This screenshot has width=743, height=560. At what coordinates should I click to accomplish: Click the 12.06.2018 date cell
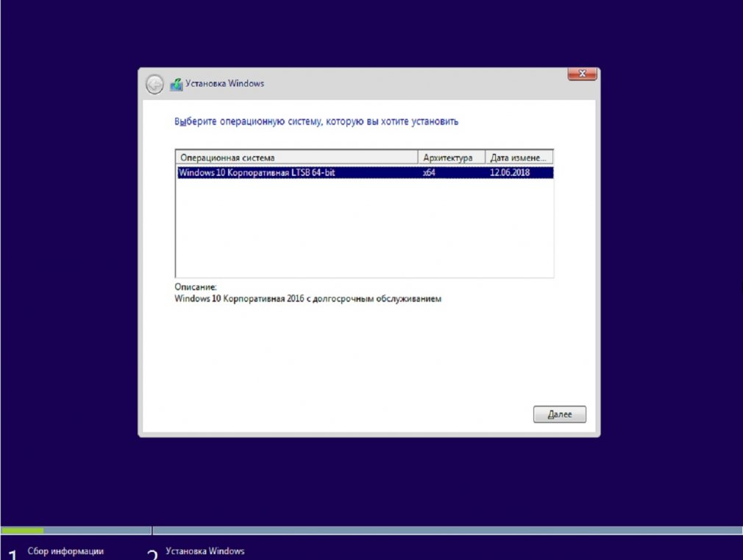coord(510,173)
